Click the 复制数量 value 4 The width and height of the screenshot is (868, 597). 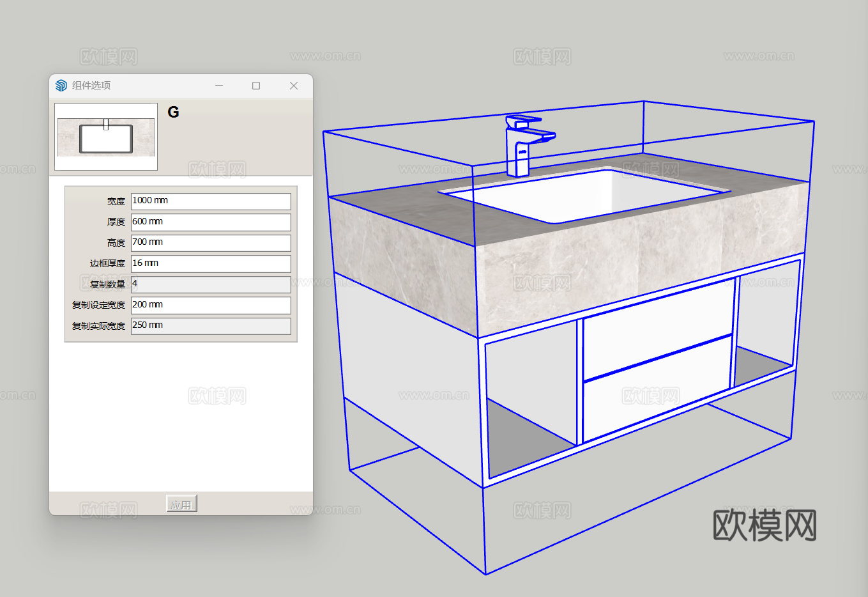click(211, 284)
